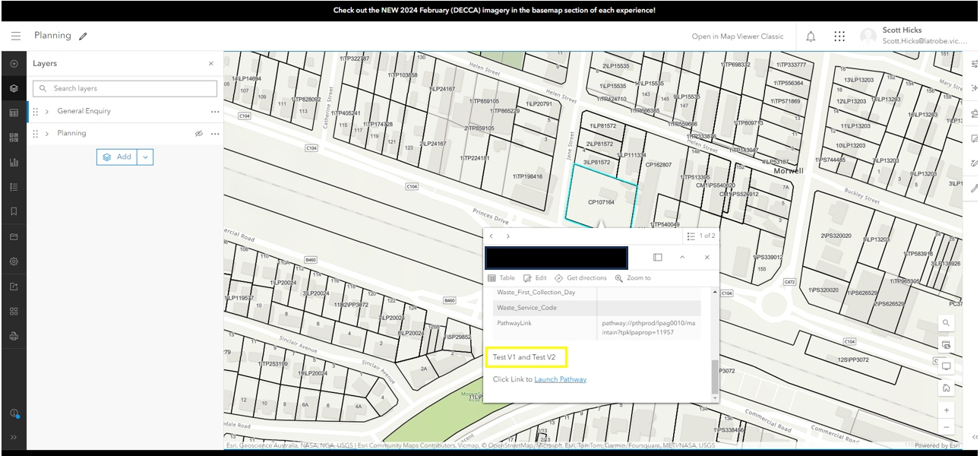This screenshot has height=456, width=980.
Task: Open the notifications bell
Action: click(x=810, y=36)
